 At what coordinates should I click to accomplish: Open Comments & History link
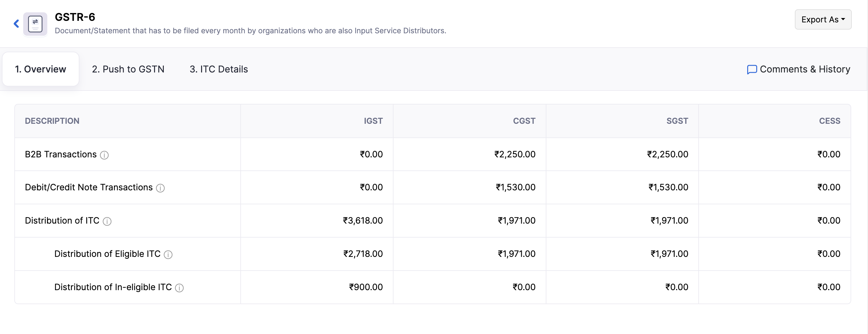(x=805, y=69)
